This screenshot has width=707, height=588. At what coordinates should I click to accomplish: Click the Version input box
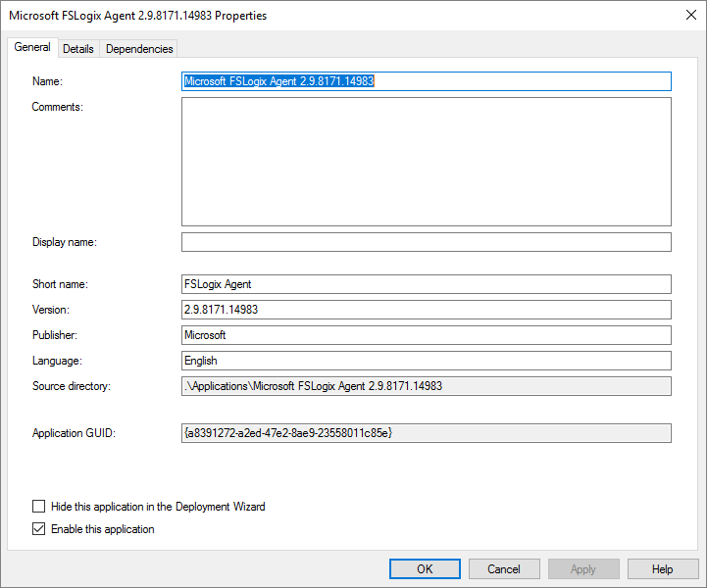tap(426, 310)
